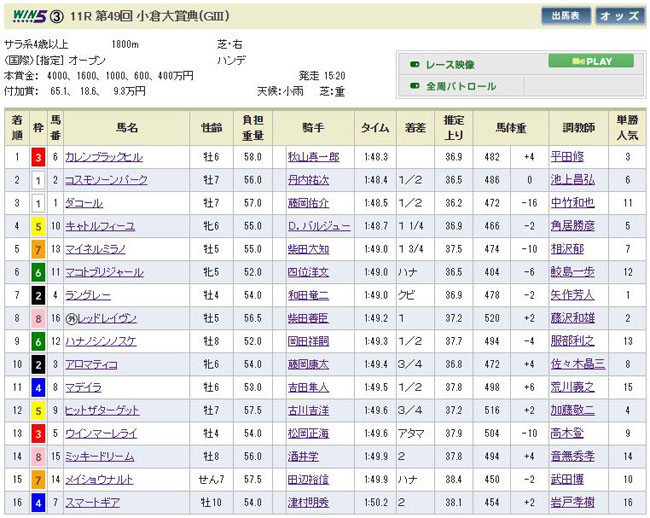Click the green PLAY video button
This screenshot has height=518, width=650.
click(x=590, y=61)
